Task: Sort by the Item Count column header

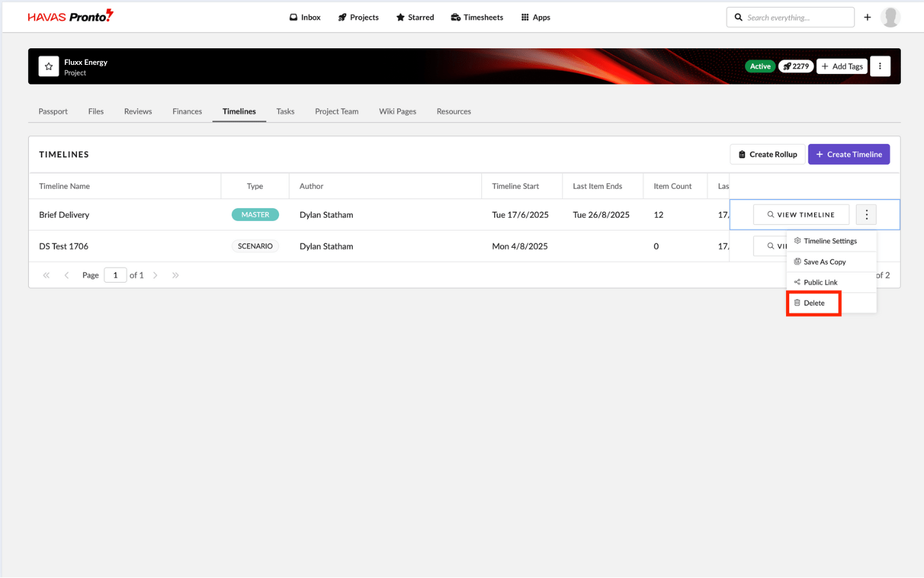Action: point(675,186)
